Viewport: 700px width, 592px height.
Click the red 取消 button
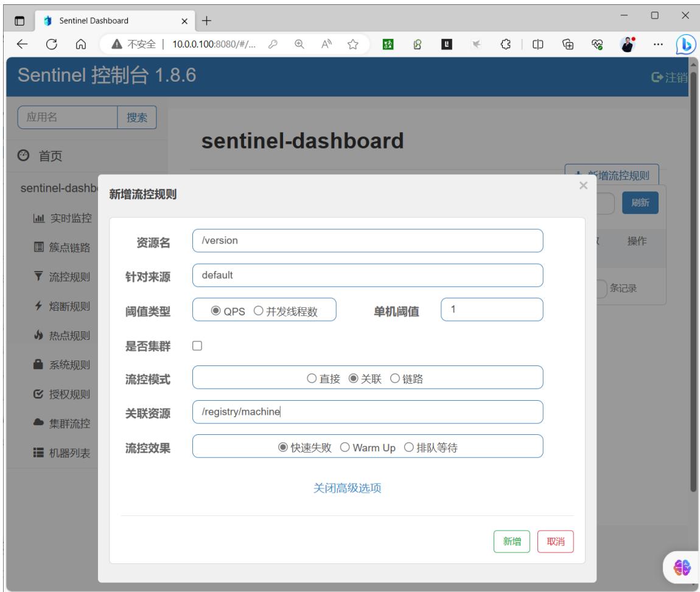coord(555,541)
